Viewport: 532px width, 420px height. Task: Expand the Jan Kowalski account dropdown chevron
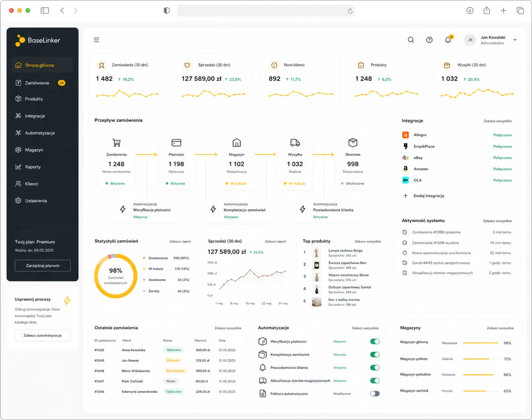[515, 40]
